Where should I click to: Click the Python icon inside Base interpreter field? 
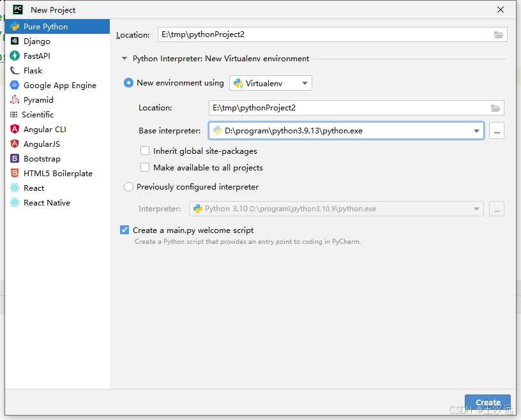coord(218,131)
